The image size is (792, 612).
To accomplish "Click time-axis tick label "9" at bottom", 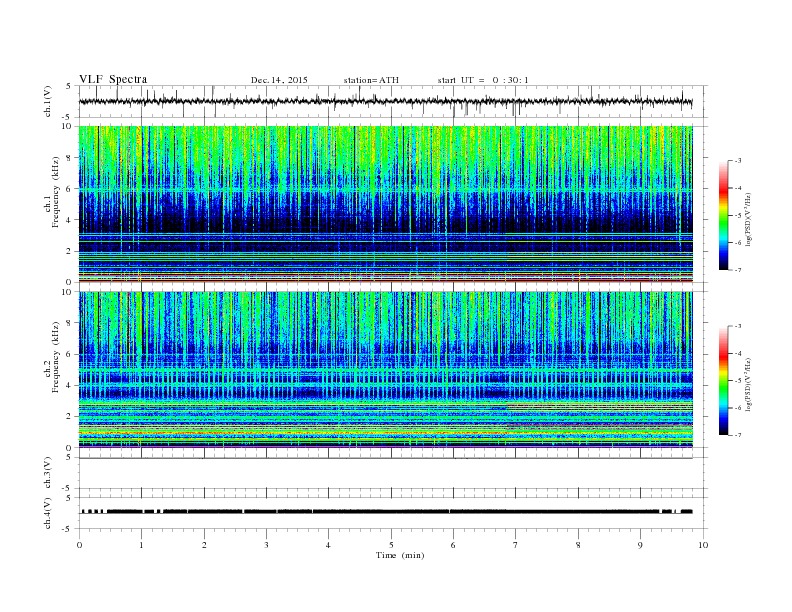I will 640,545.
